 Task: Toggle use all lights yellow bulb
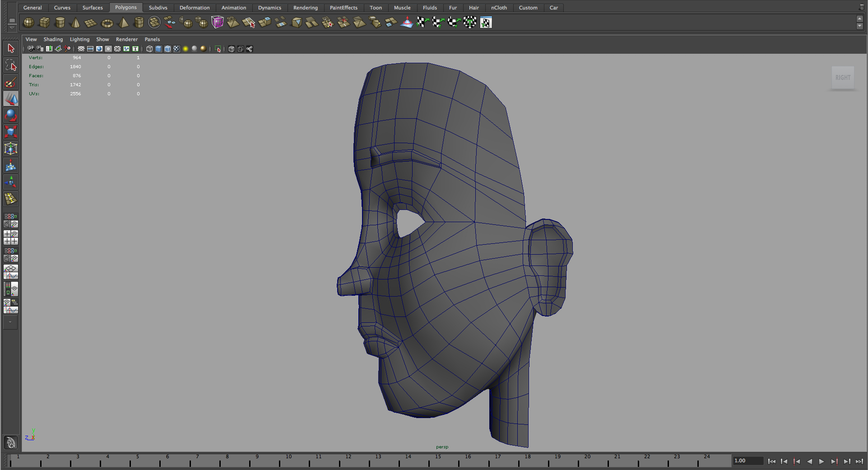(x=186, y=49)
